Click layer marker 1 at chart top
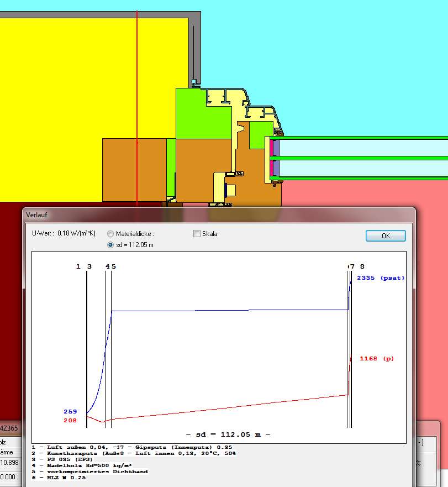 (78, 266)
